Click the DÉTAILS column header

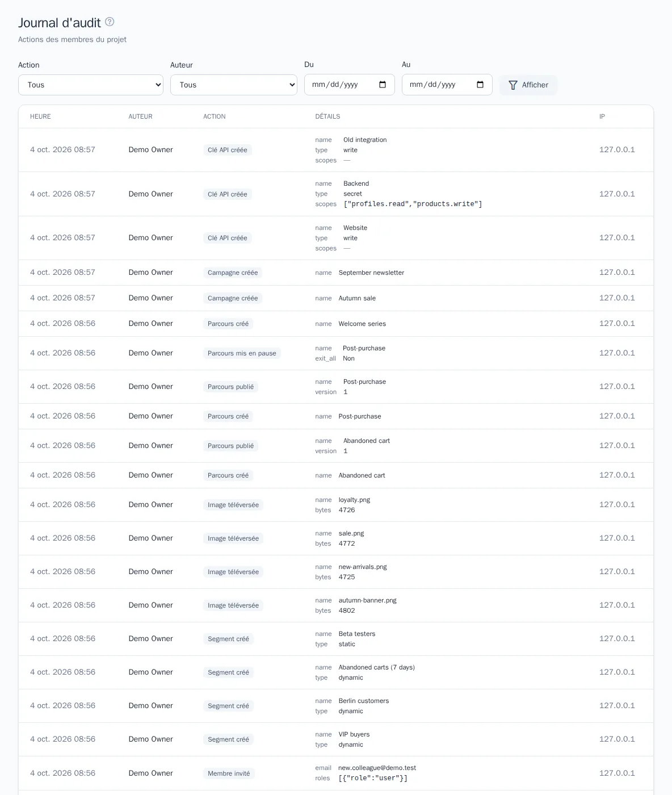pos(327,116)
